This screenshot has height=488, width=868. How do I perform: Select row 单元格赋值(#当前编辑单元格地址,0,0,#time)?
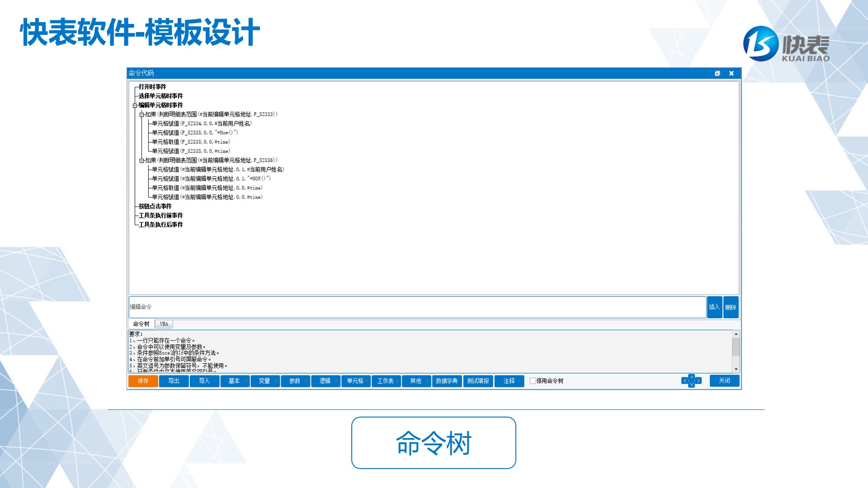tap(207, 197)
